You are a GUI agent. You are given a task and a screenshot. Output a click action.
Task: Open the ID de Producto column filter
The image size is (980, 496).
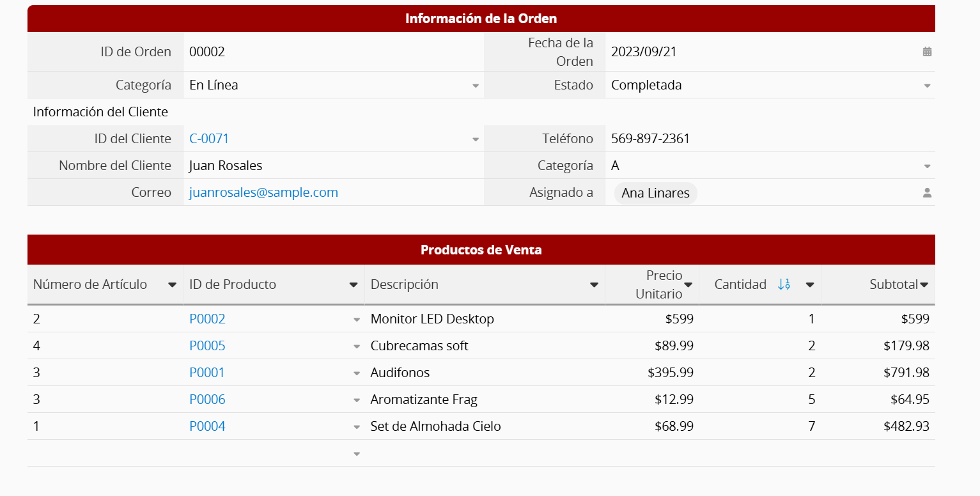click(x=354, y=285)
